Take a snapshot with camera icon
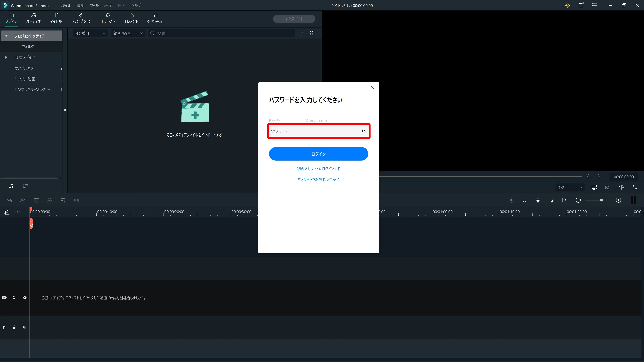Screen dimensions: 644x362 (x=608, y=187)
